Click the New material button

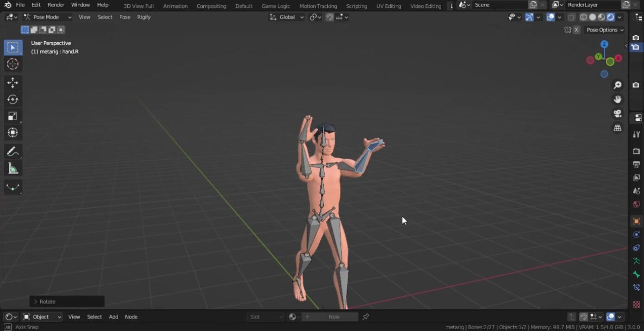tap(334, 317)
